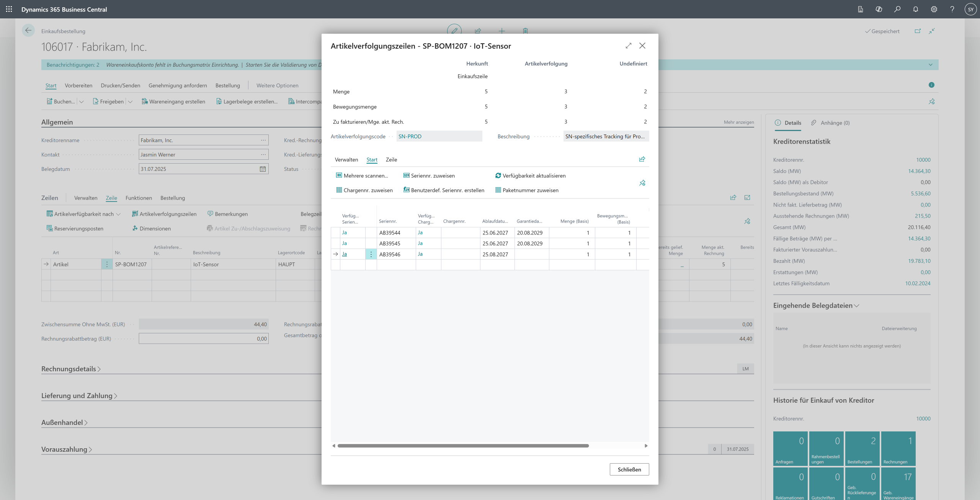Switch to the Zeile tab in dialog
Image resolution: width=980 pixels, height=500 pixels.
[391, 159]
